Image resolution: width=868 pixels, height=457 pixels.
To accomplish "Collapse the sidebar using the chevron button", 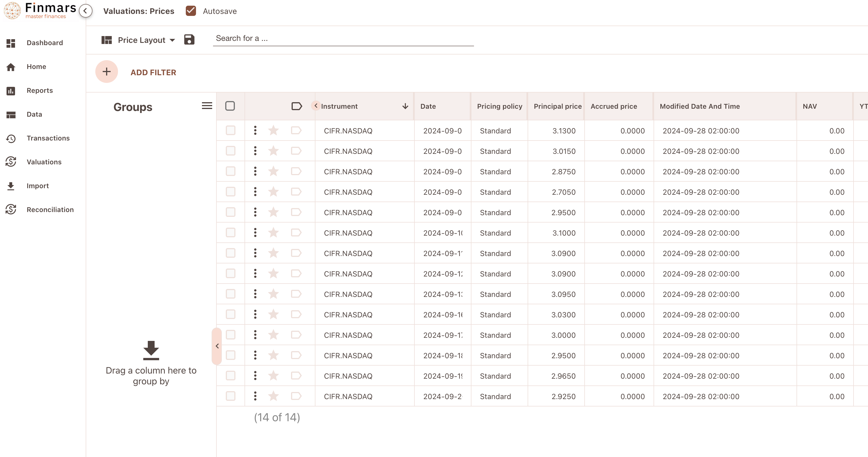I will point(85,11).
